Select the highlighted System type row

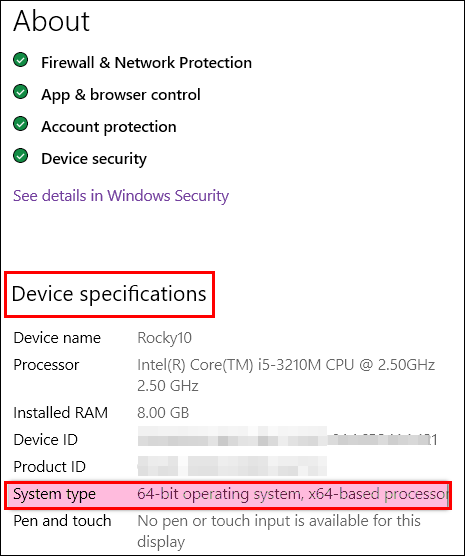(228, 495)
